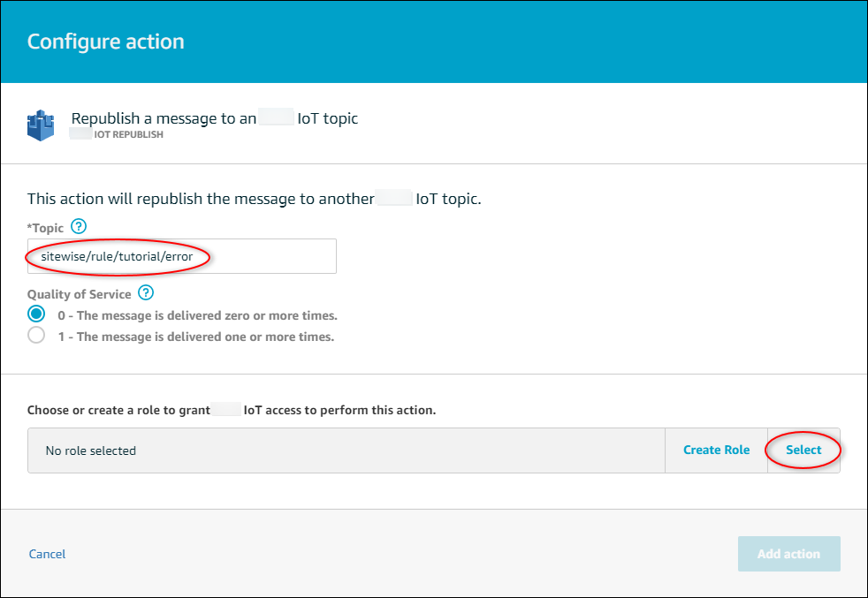Click the 'This action will republish' description

pyautogui.click(x=254, y=199)
